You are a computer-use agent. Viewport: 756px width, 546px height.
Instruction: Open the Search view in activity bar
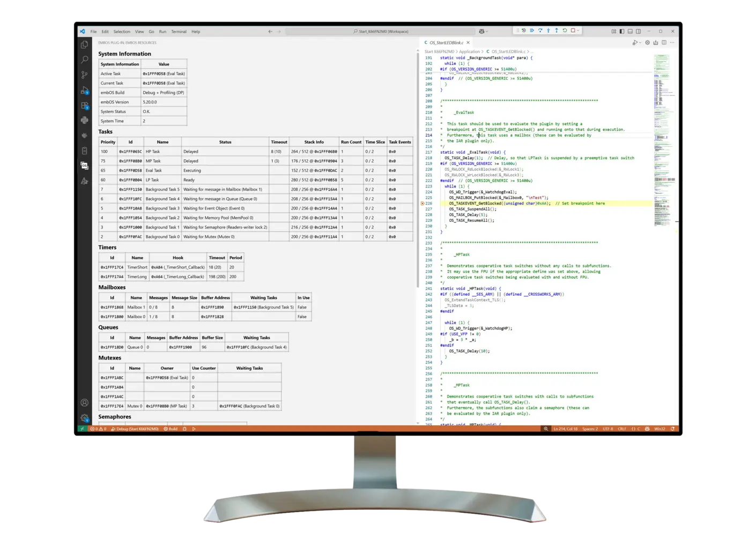[x=84, y=60]
